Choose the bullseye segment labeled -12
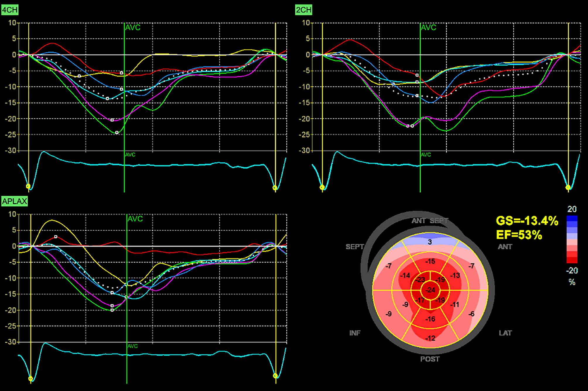The height and width of the screenshot is (391, 588). (x=430, y=338)
